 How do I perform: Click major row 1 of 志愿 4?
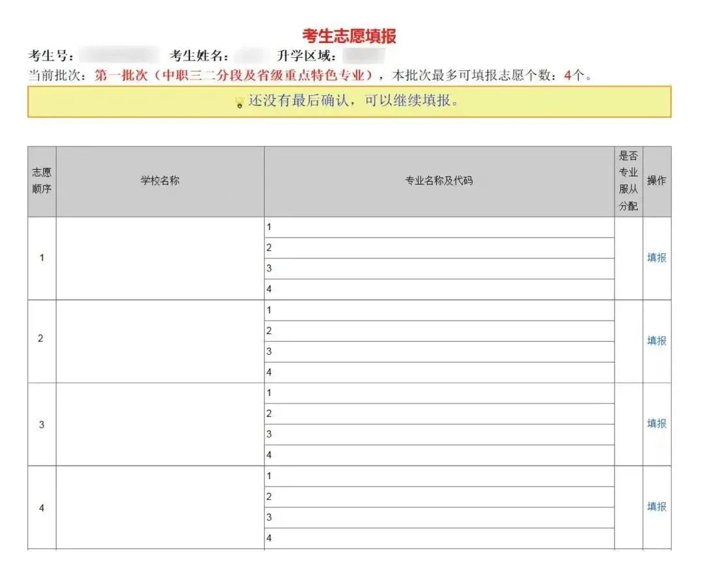coord(439,476)
